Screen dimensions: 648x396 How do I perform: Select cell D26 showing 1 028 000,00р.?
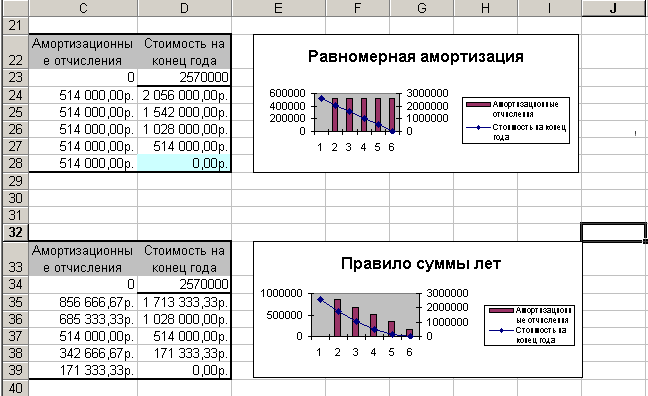(x=184, y=129)
